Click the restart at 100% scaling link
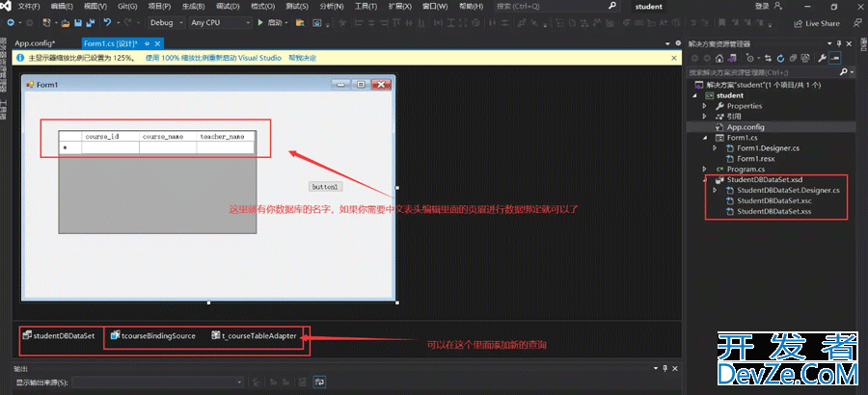The width and height of the screenshot is (868, 395). pos(213,58)
